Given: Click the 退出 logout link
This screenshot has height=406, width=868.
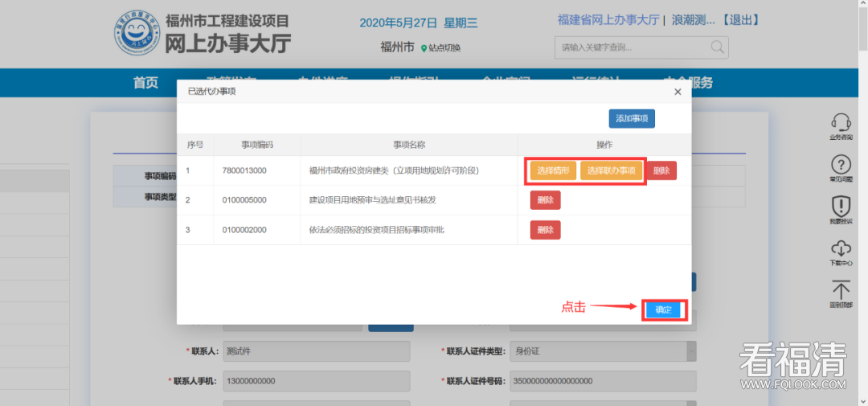Looking at the screenshot, I should click(x=740, y=20).
